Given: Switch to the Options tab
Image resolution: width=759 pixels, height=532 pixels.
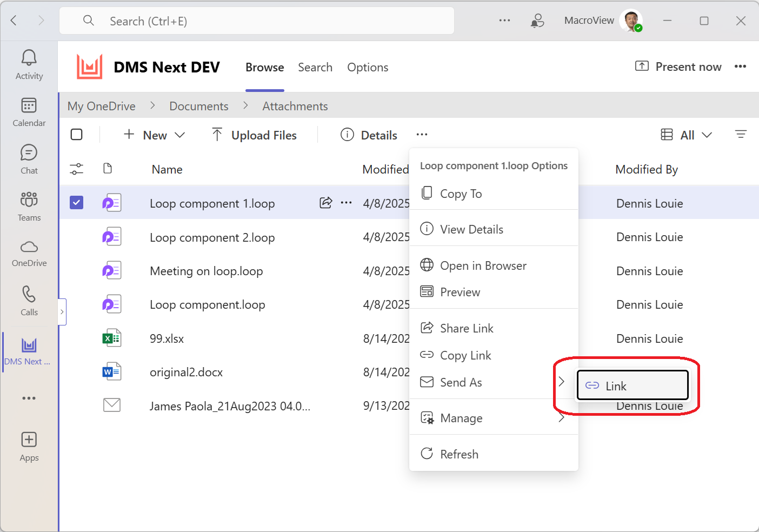Looking at the screenshot, I should (x=368, y=67).
